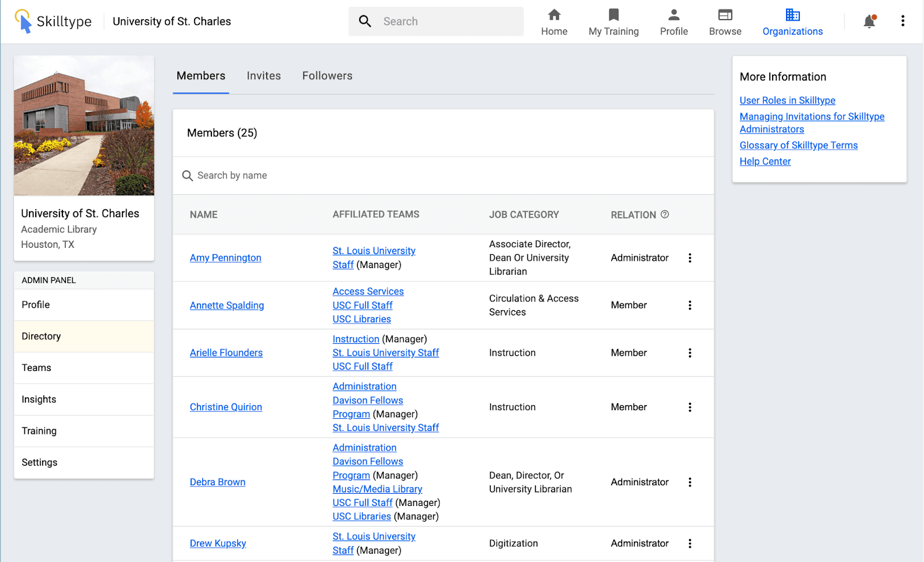Open Christine Quirion's profile link
Screen dimensions: 924x562
point(226,407)
